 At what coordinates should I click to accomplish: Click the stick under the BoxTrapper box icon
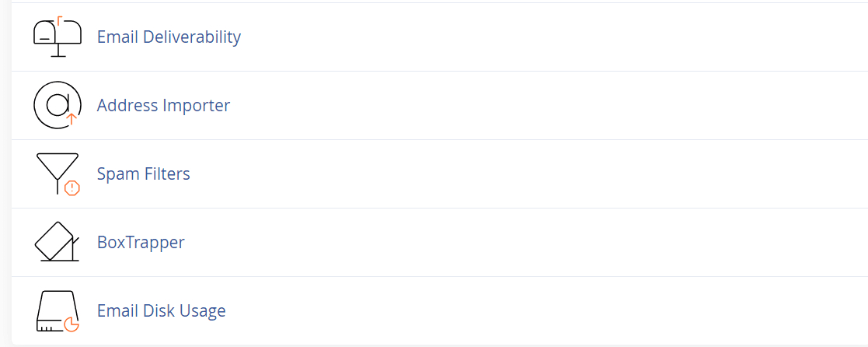point(74,247)
